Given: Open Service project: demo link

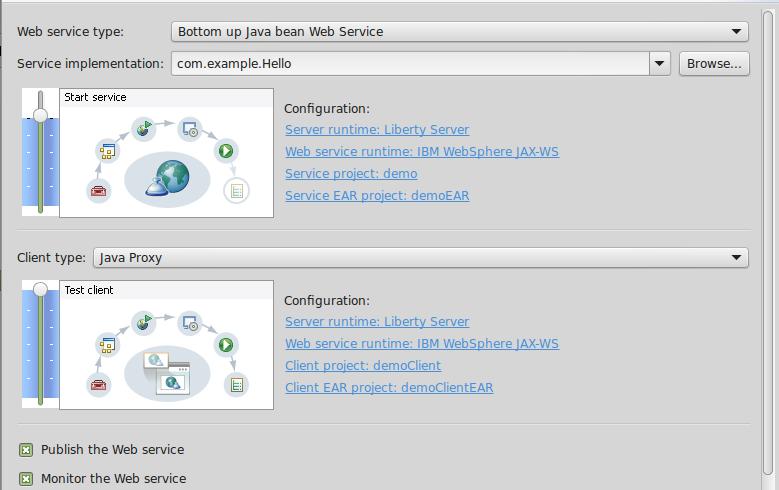Looking at the screenshot, I should pyautogui.click(x=351, y=173).
